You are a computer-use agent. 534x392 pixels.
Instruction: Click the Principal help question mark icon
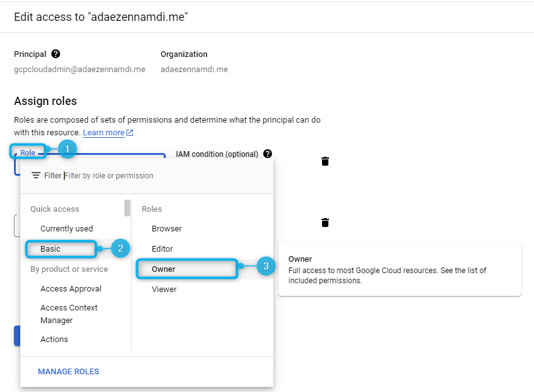coord(56,54)
